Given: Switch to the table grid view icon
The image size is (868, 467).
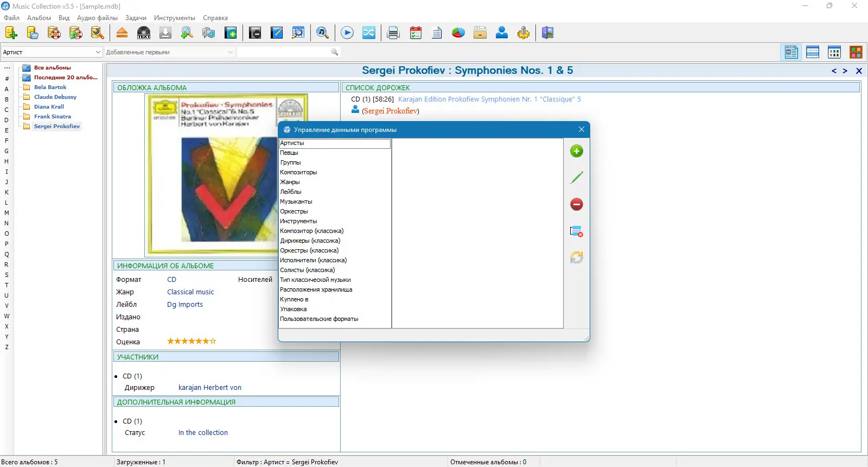Looking at the screenshot, I should [813, 52].
